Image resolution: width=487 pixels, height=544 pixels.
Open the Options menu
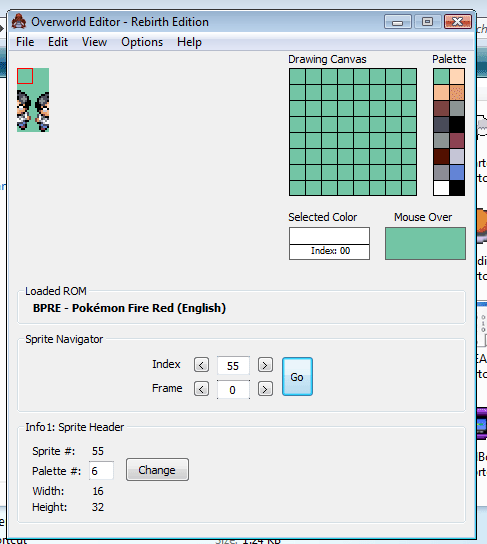coord(142,42)
